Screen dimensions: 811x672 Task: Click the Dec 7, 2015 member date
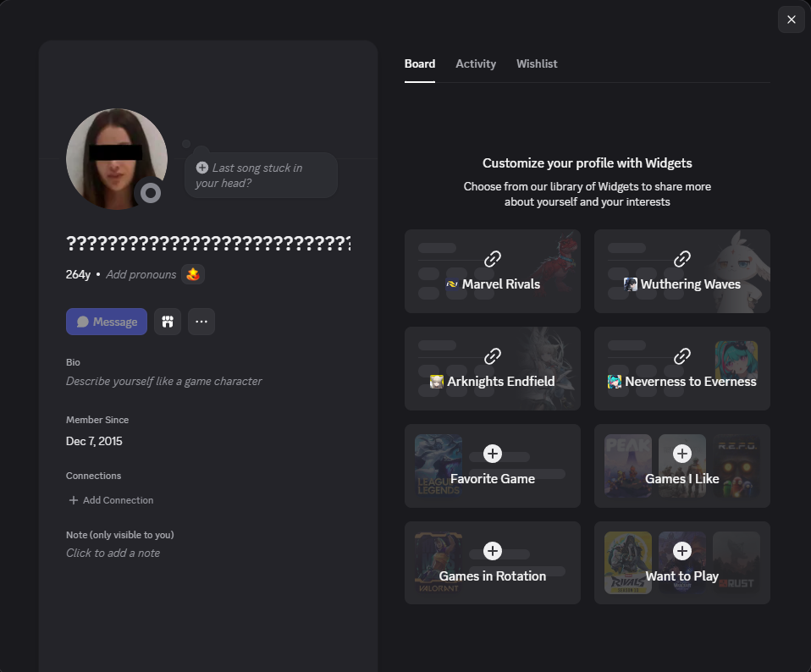94,442
